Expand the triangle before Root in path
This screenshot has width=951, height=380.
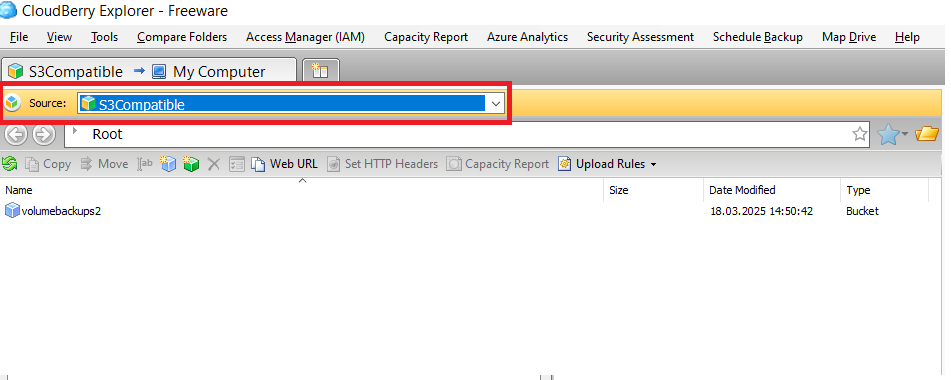coord(75,130)
